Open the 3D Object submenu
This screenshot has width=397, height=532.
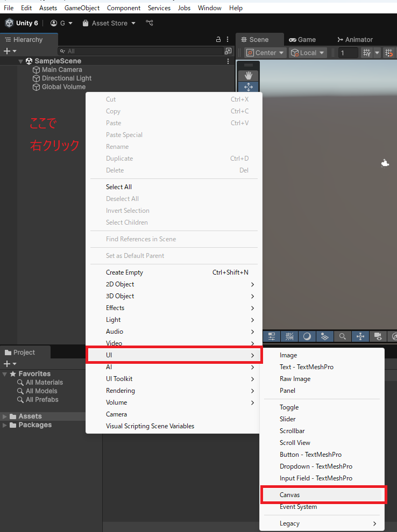(174, 296)
